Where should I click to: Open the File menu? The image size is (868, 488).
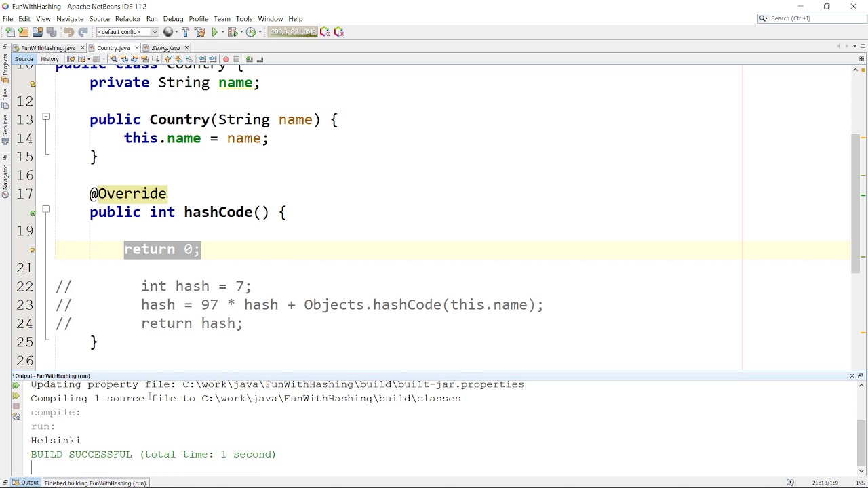pos(7,19)
